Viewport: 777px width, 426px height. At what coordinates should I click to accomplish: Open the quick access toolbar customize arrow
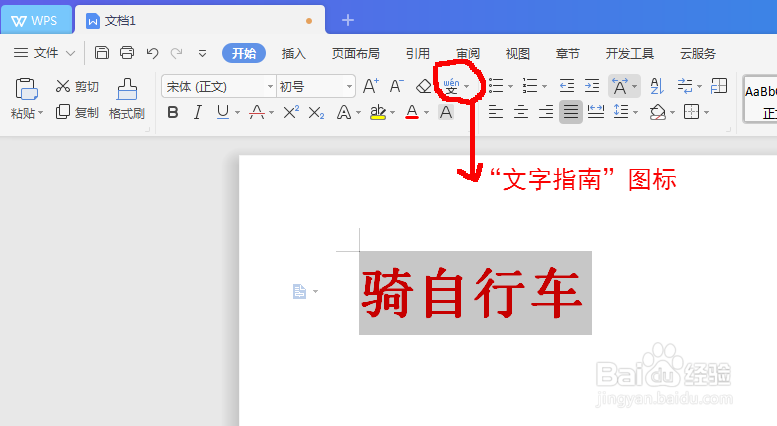[202, 53]
